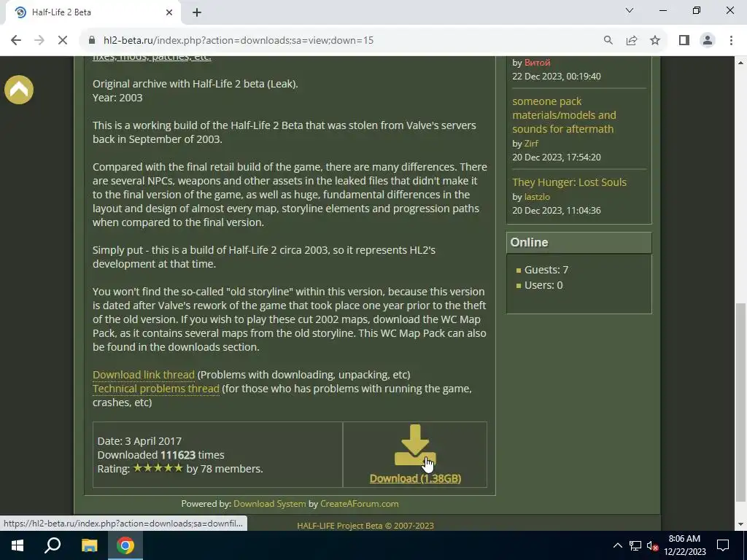View the lastzlo user profile

[x=537, y=197]
